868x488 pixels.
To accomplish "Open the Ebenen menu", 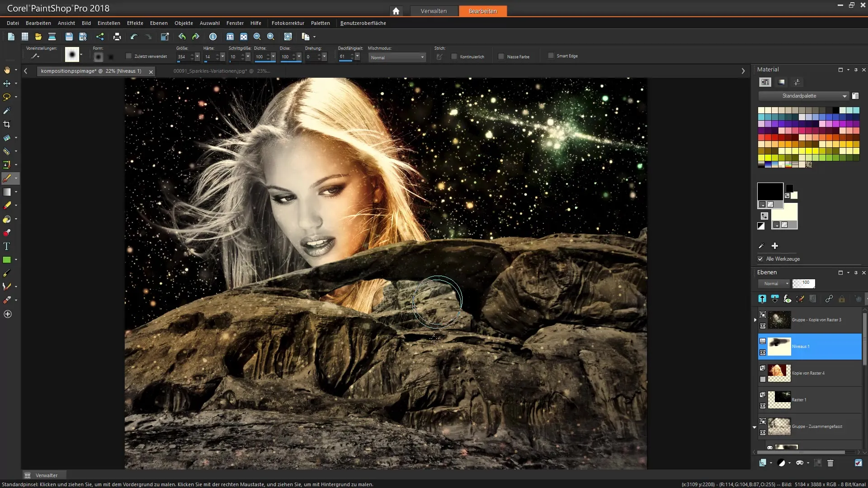I will (x=159, y=23).
